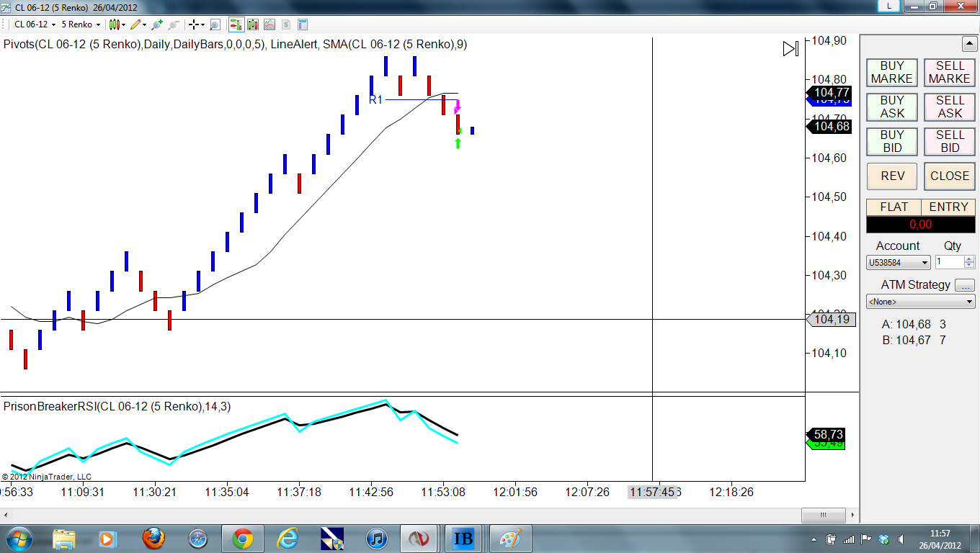
Task: Click the scroll-to-latest-bar arrow icon
Action: (x=790, y=49)
